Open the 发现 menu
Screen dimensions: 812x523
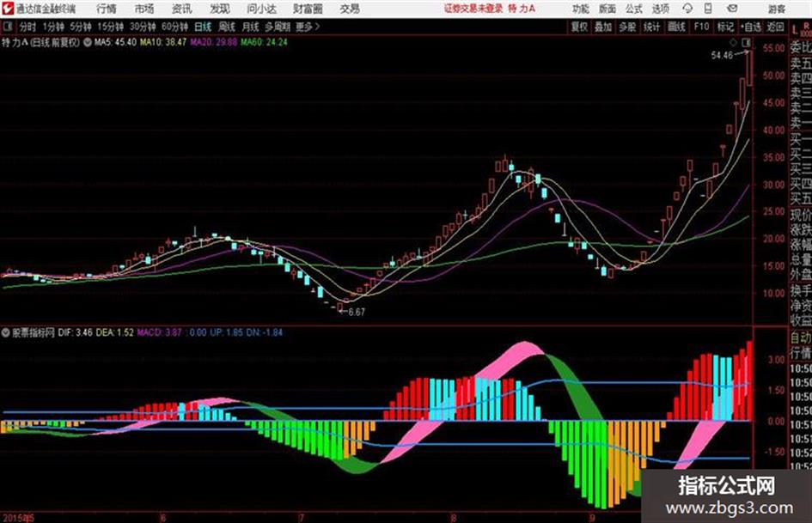[x=220, y=9]
